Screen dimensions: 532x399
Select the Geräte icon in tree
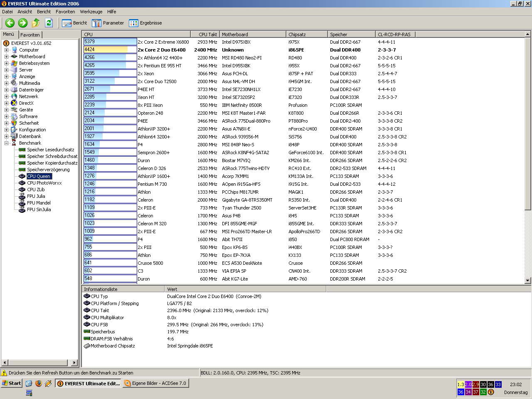(x=14, y=110)
